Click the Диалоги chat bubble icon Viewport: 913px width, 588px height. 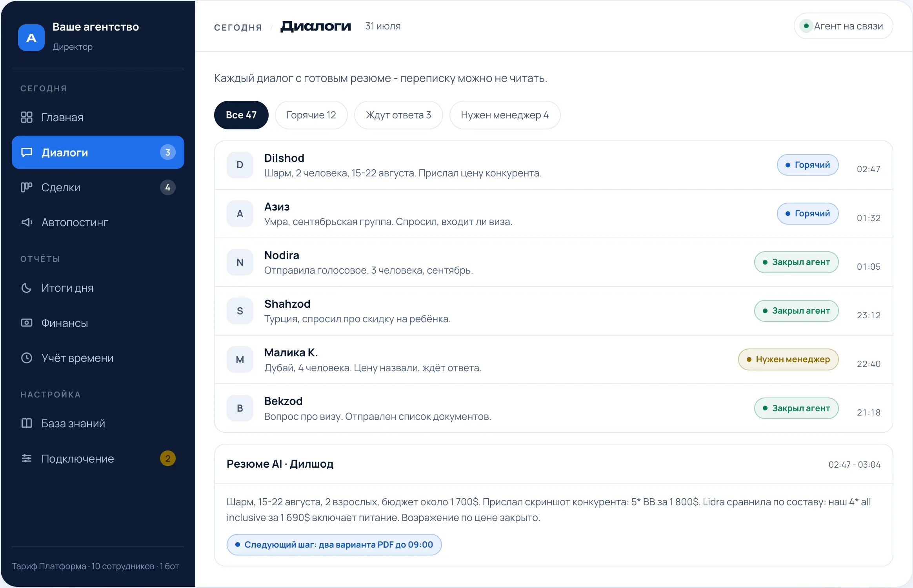(27, 152)
